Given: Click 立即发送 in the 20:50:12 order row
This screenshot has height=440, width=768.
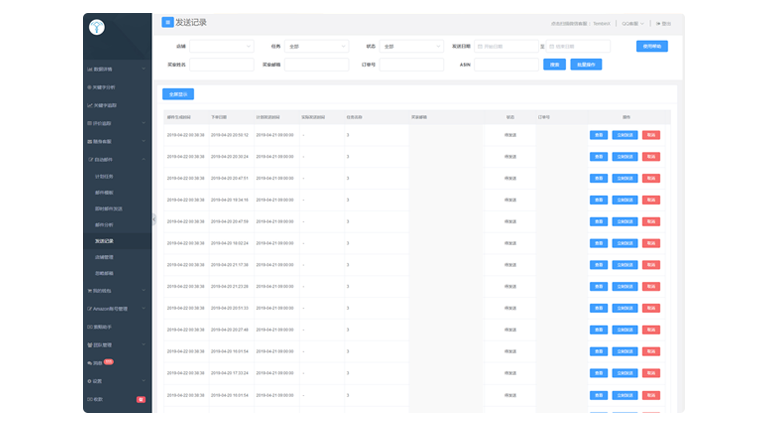Looking at the screenshot, I should (625, 135).
